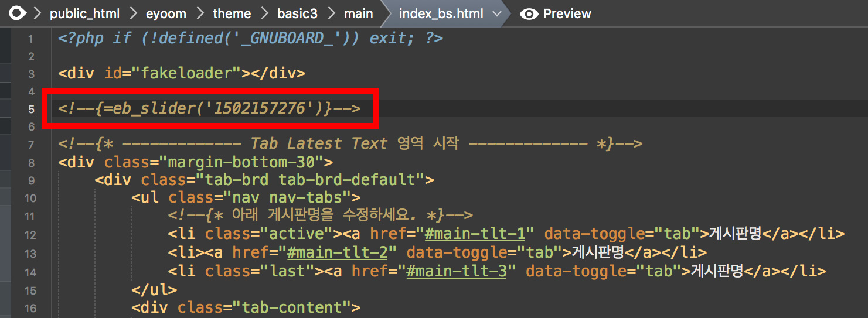Place cursor on the fakeloader div line
Screen dimensions: 868x318
pos(181,74)
